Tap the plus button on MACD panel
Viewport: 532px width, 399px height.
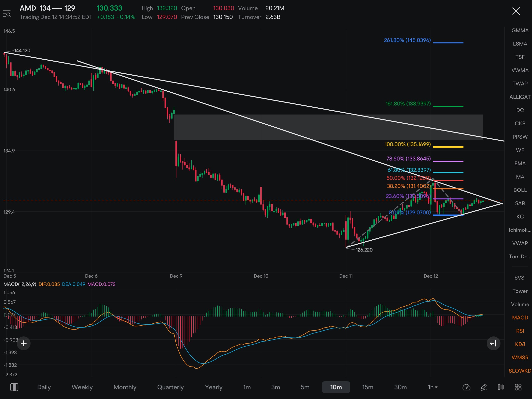[24, 343]
